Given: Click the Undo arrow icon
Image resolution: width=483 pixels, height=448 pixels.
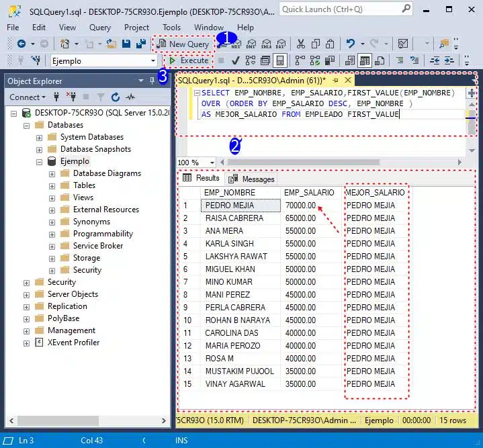Looking at the screenshot, I should [x=350, y=44].
